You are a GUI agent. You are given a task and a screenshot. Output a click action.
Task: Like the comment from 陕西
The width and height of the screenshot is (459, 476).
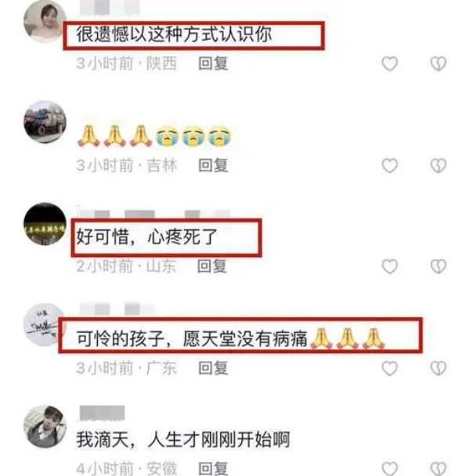click(x=389, y=63)
